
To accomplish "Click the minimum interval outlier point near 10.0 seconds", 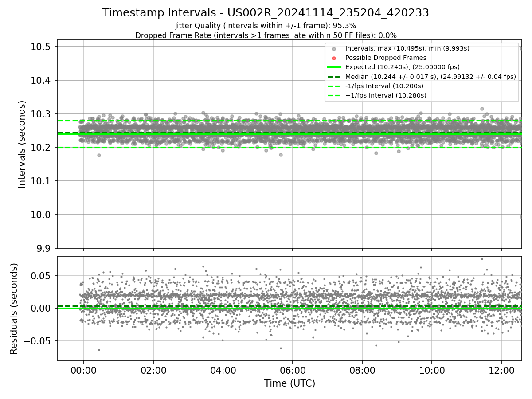I will click(521, 217).
